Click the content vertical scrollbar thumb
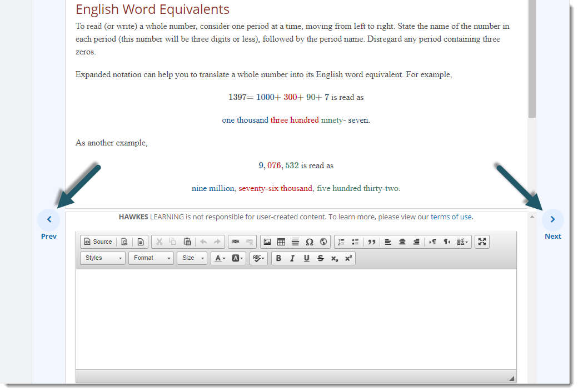Screen dimensions: 578x392 point(531,59)
